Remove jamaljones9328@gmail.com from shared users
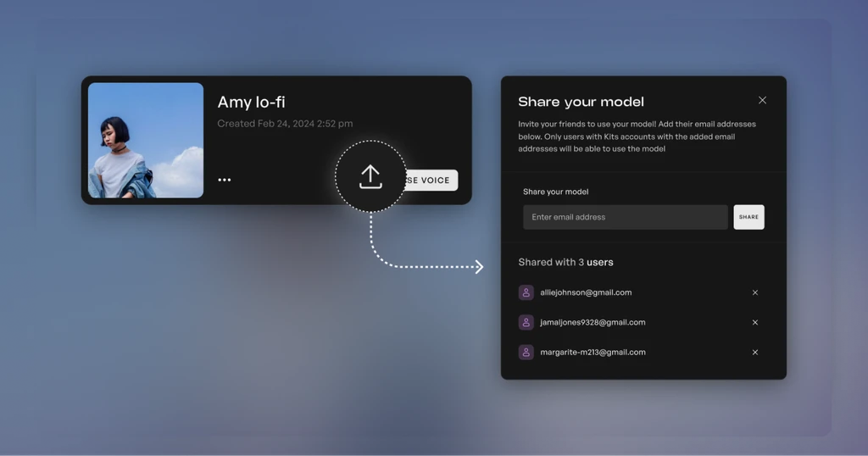 pyautogui.click(x=755, y=322)
